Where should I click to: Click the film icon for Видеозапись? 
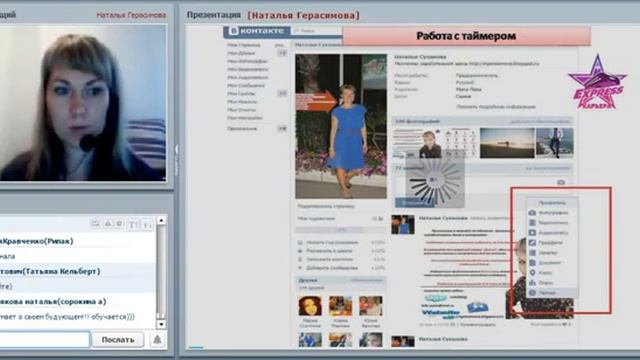(x=532, y=223)
